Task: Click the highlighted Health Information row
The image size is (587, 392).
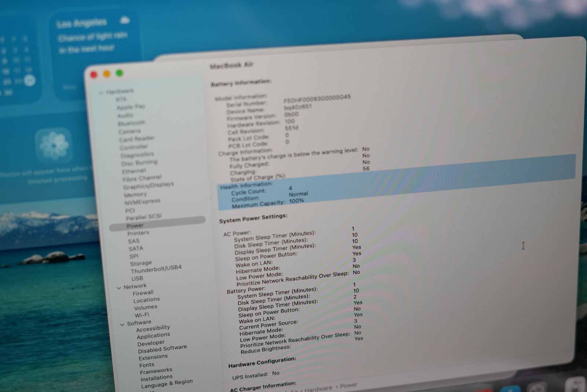Action: point(246,186)
